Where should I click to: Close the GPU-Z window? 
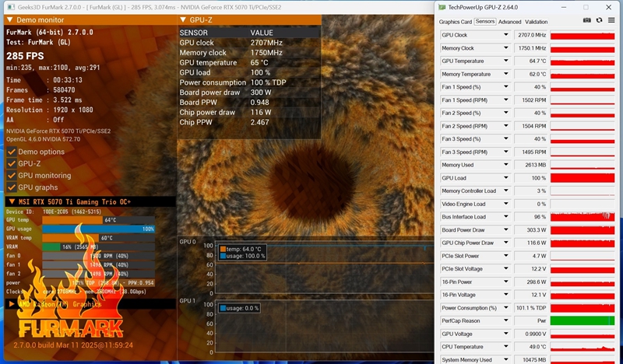click(609, 6)
